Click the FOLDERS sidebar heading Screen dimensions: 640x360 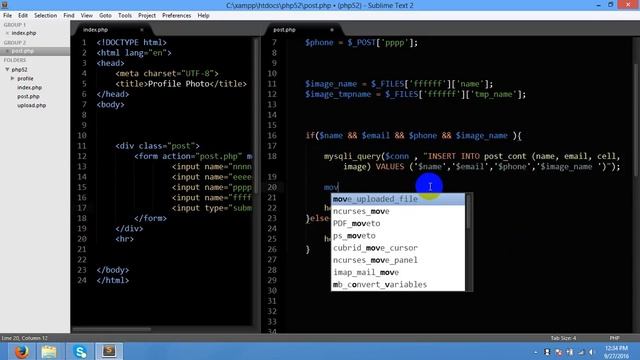(x=15, y=60)
